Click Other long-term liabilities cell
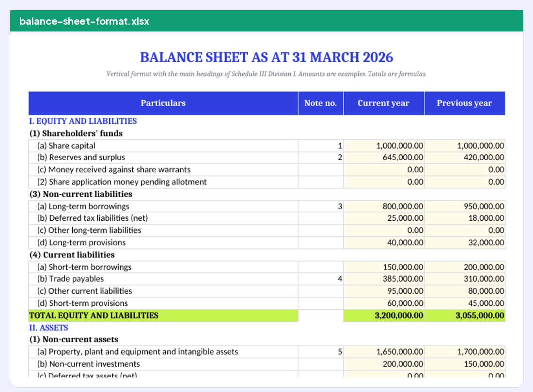Image resolution: width=533 pixels, height=392 pixels. pos(163,230)
